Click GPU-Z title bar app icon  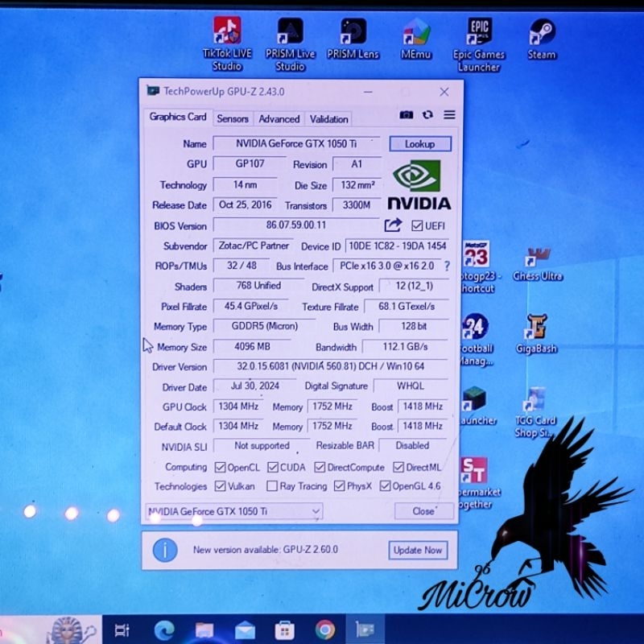tap(153, 91)
